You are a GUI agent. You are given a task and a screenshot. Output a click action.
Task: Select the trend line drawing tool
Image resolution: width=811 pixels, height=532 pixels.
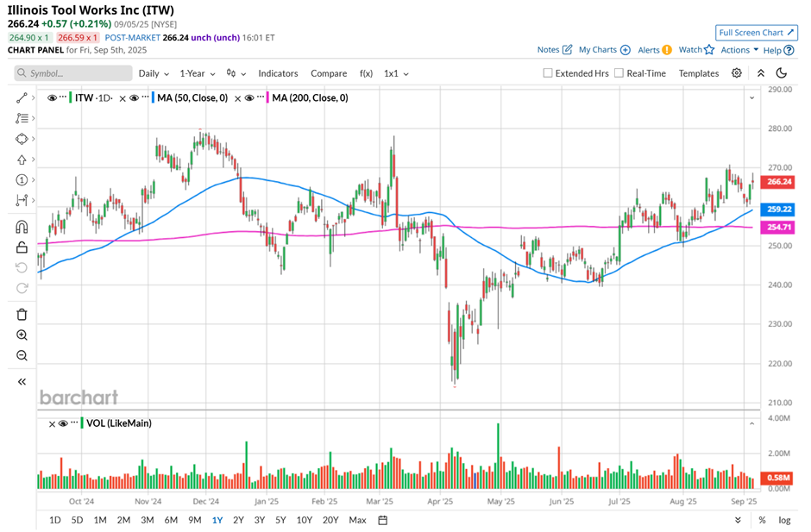pyautogui.click(x=22, y=97)
